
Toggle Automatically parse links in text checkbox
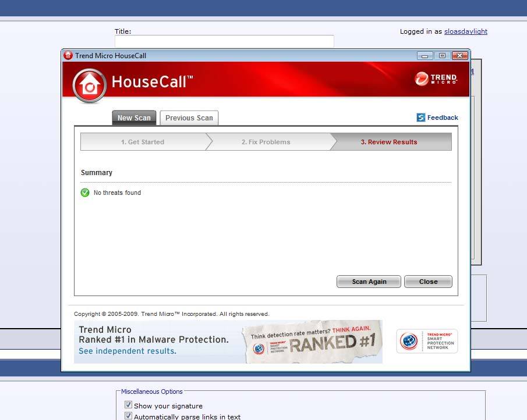pyautogui.click(x=128, y=415)
